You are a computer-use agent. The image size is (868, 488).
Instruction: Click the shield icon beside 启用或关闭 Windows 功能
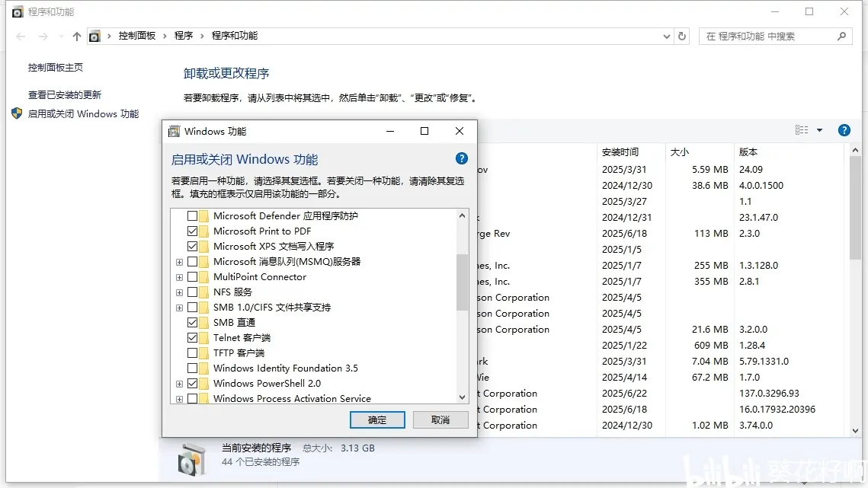click(17, 113)
